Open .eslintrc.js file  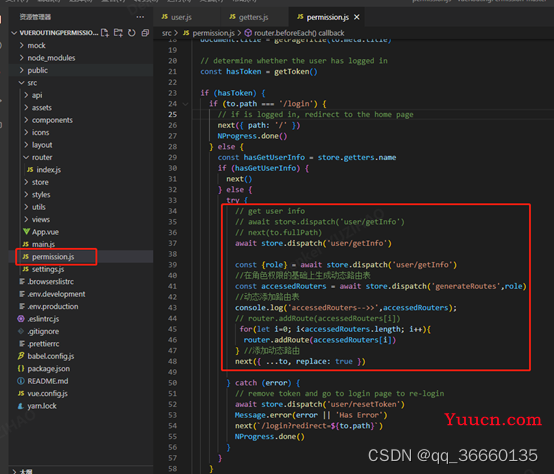[x=43, y=319]
